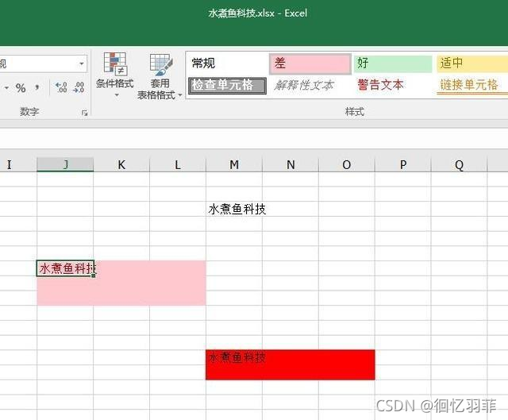Select column I header
Viewport: 508px width, 420px height.
[x=18, y=164]
